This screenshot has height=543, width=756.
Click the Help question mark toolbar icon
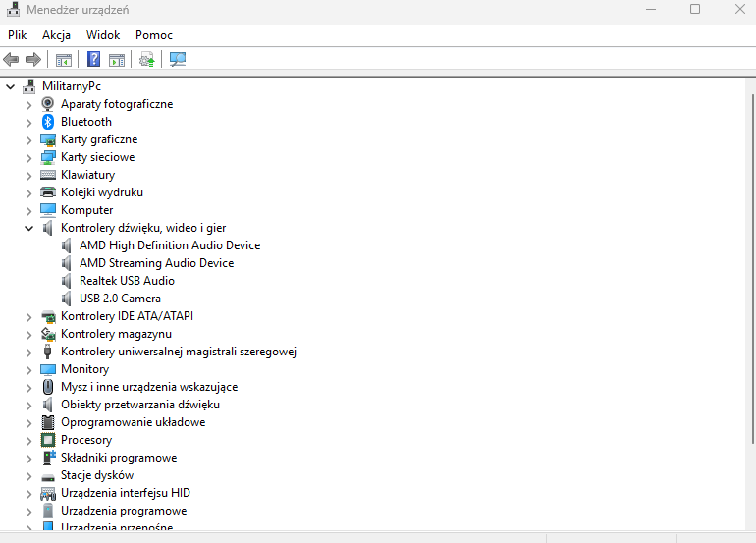(x=94, y=60)
